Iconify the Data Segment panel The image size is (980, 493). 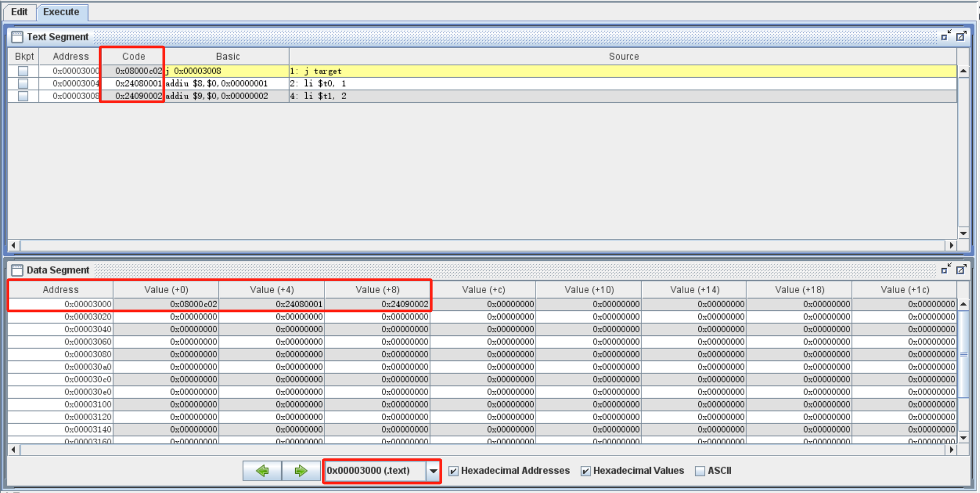(946, 269)
